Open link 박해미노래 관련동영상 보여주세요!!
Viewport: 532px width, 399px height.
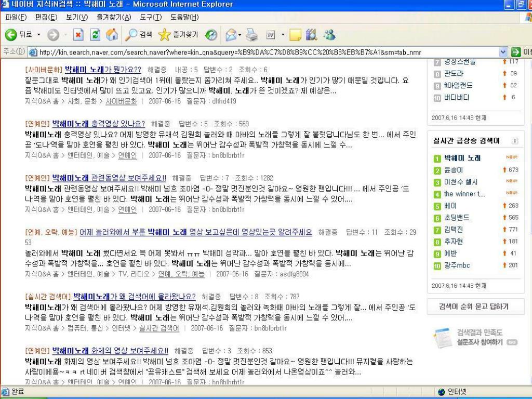pos(109,178)
